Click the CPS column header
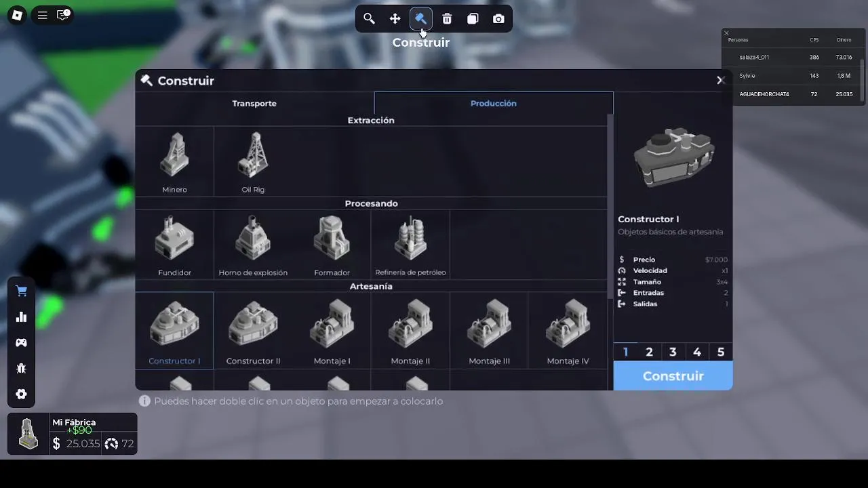This screenshot has width=868, height=488. (814, 40)
